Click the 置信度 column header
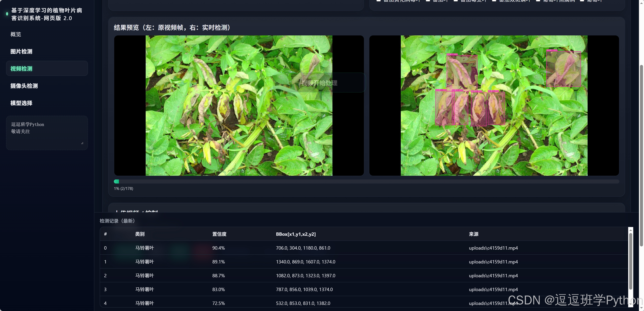The height and width of the screenshot is (311, 644). pos(219,234)
